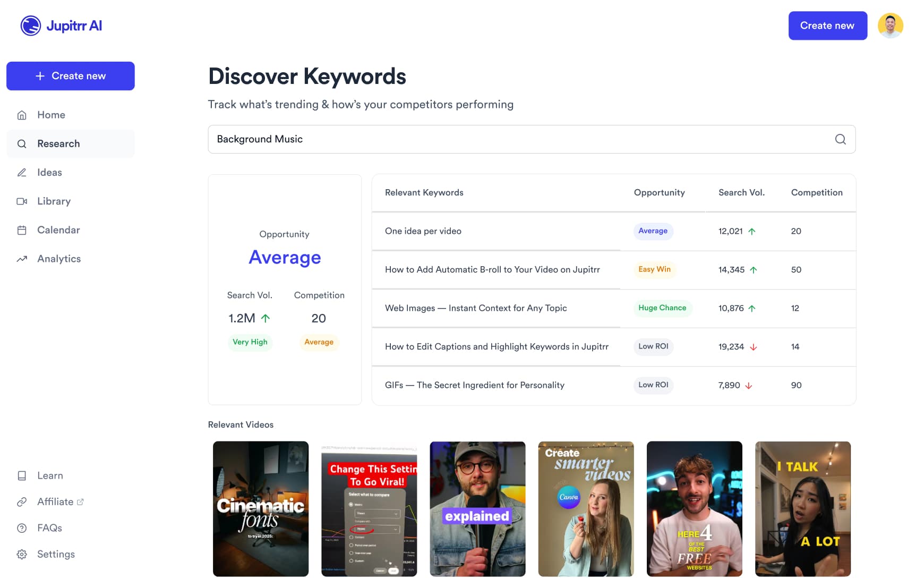The width and height of the screenshot is (924, 578).
Task: Select the Home icon in the sidebar
Action: click(22, 115)
